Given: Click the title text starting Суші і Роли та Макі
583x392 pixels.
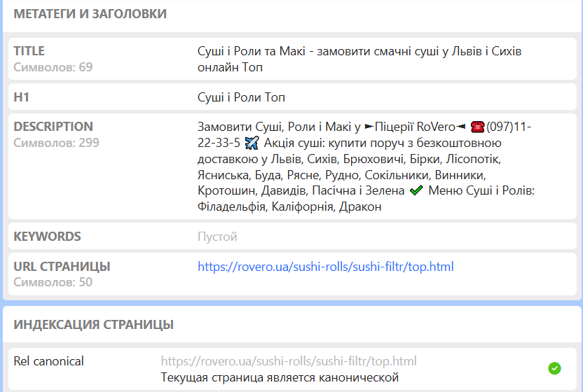Looking at the screenshot, I should 359,59.
